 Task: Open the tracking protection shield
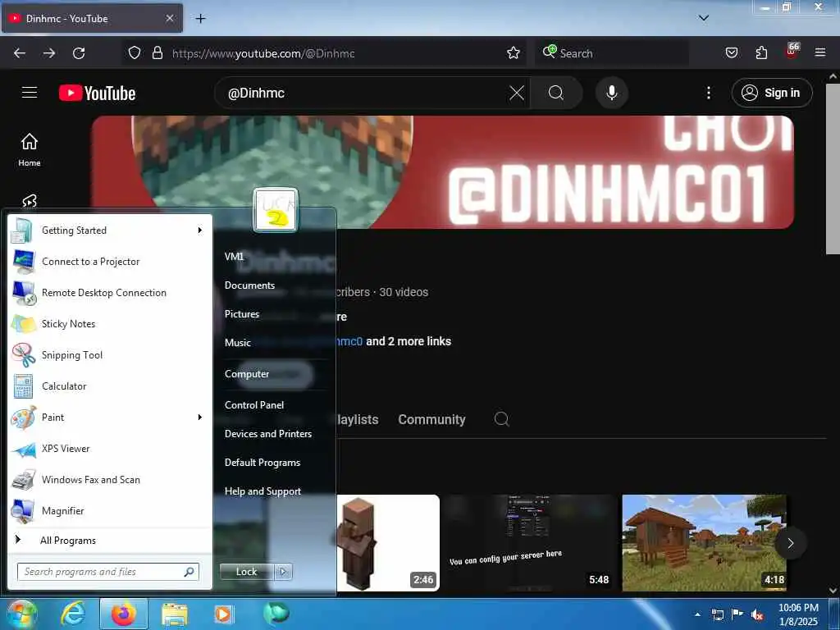pyautogui.click(x=135, y=53)
